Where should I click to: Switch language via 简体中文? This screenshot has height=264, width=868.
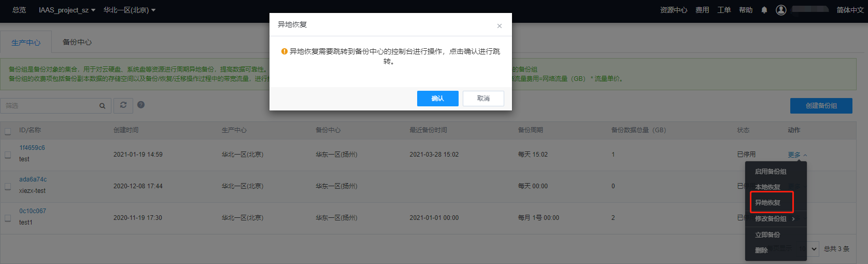point(850,10)
